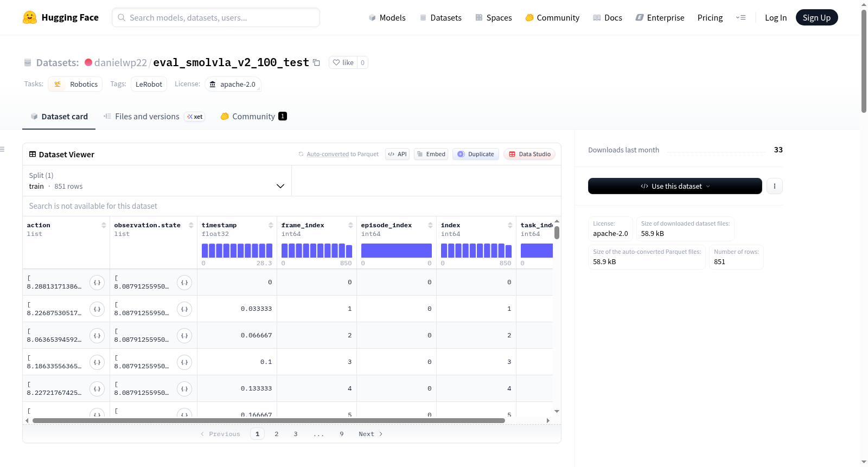Image resolution: width=868 pixels, height=467 pixels.
Task: Switch to the Community tab with badge
Action: click(x=253, y=117)
